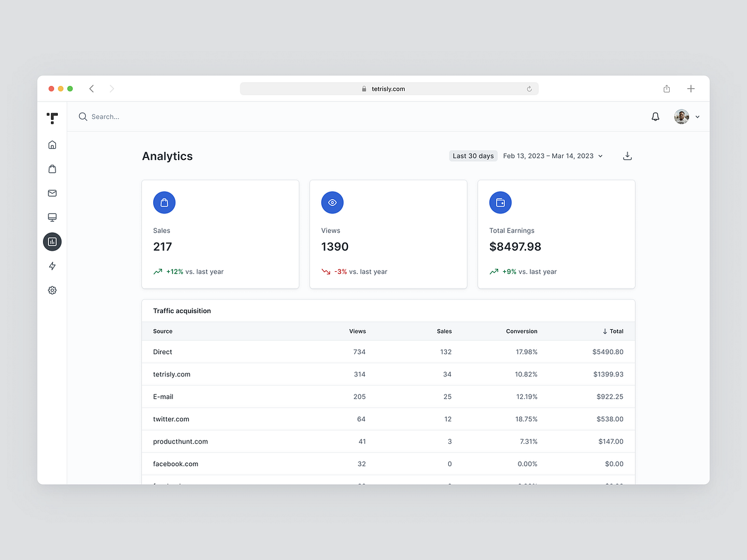The image size is (747, 560).
Task: Open the Home section in sidebar
Action: click(x=52, y=144)
